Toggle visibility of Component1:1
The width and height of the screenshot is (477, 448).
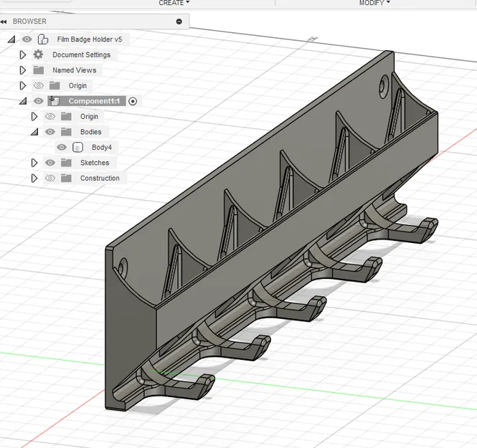[x=38, y=101]
